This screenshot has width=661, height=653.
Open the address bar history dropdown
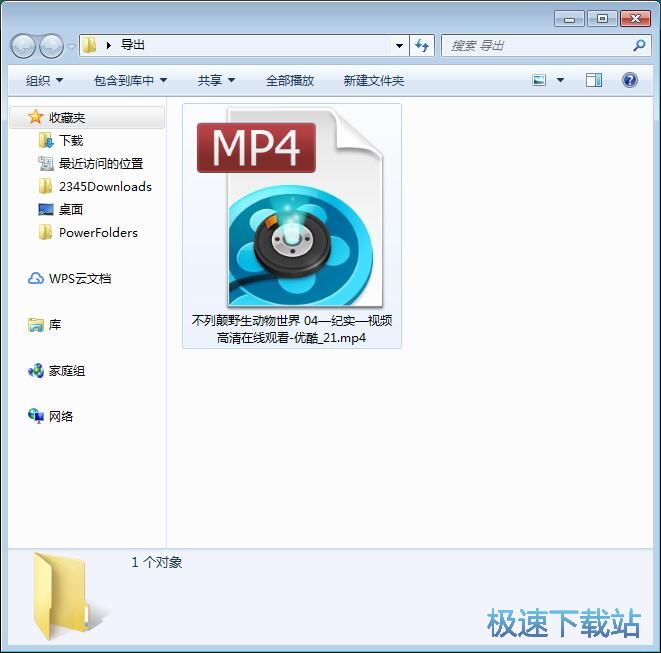pos(399,45)
